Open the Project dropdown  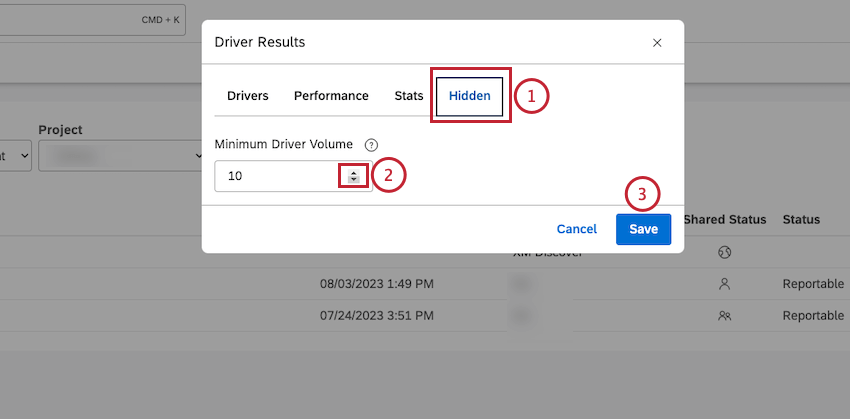coord(120,156)
